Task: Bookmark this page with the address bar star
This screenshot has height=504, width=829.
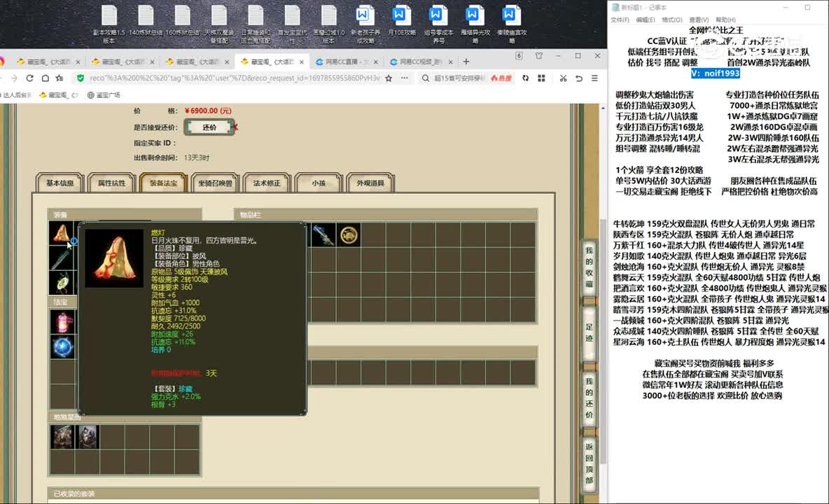Action: tap(389, 78)
